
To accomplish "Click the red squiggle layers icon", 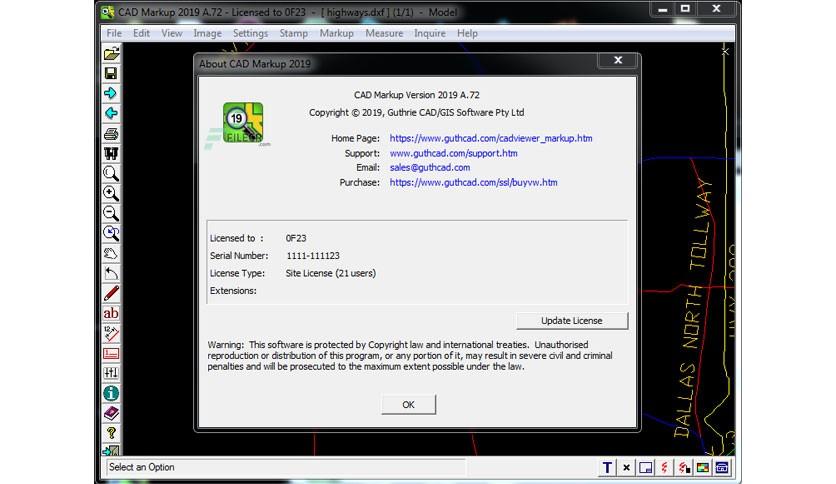I will click(x=665, y=467).
